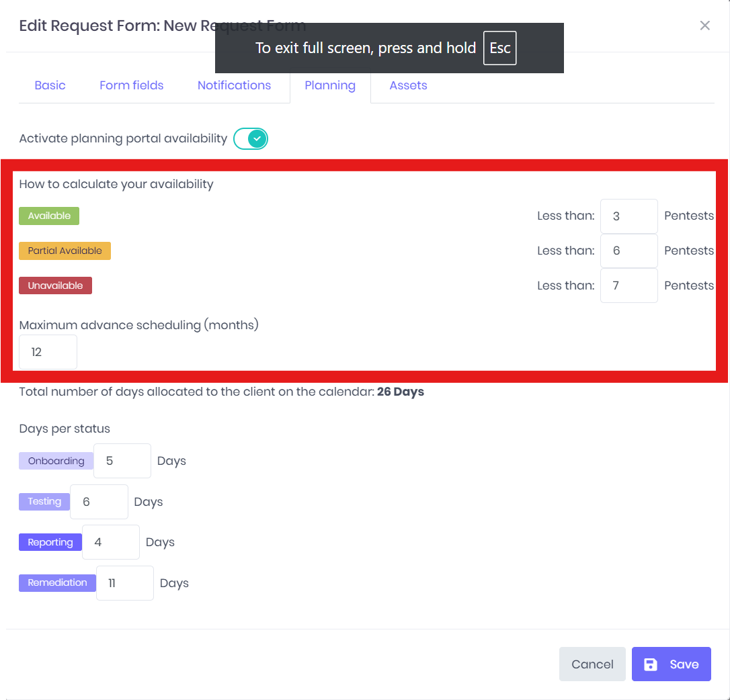Focus the Unavailable threshold input
Screen dimensions: 730x700
628,286
